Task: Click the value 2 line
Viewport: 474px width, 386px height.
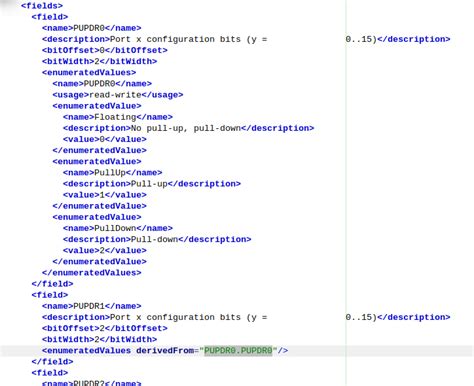Action: tap(105, 251)
